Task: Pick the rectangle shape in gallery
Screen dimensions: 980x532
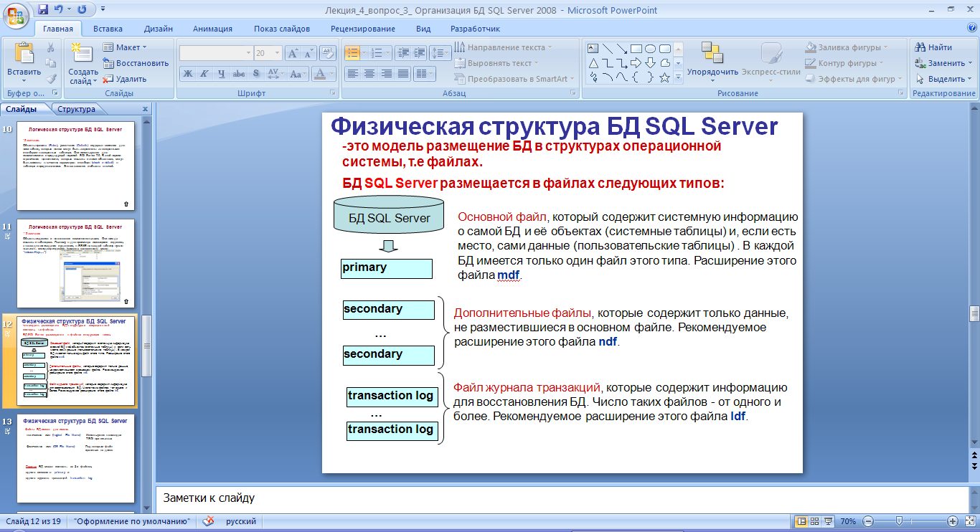Action: [636, 49]
